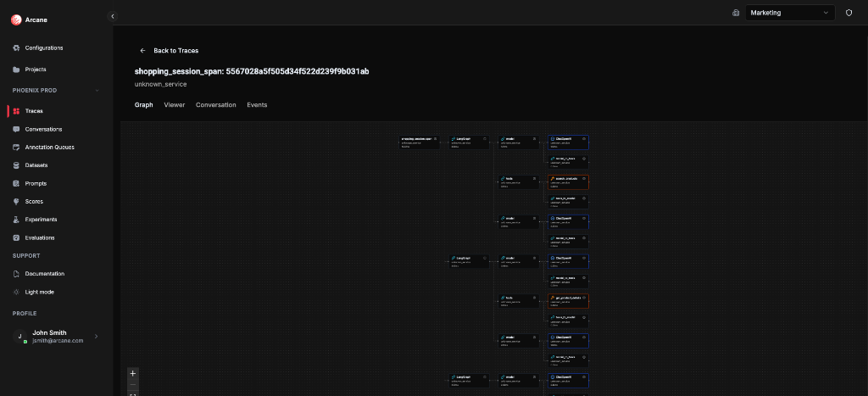Image resolution: width=868 pixels, height=396 pixels.
Task: Switch to the Conversation tab
Action: click(215, 105)
